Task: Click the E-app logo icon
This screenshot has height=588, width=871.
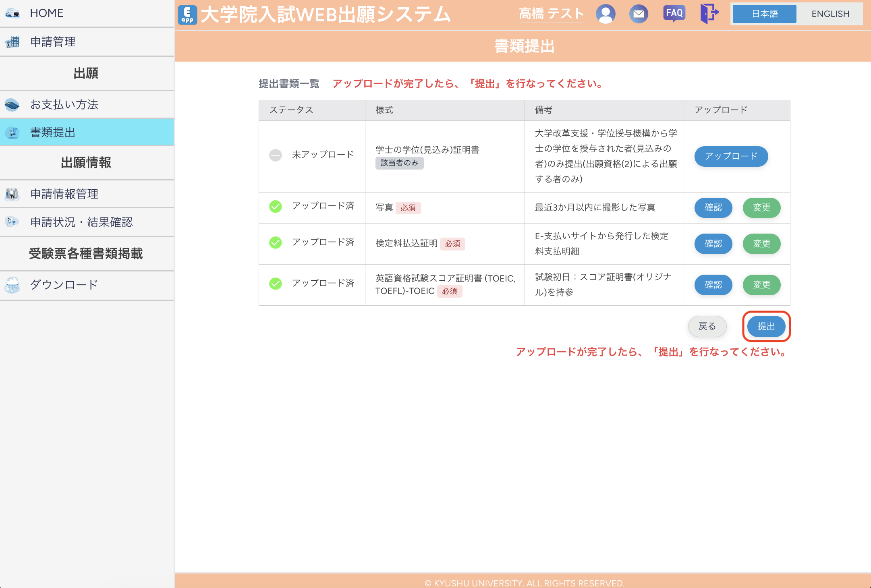Action: pyautogui.click(x=187, y=14)
